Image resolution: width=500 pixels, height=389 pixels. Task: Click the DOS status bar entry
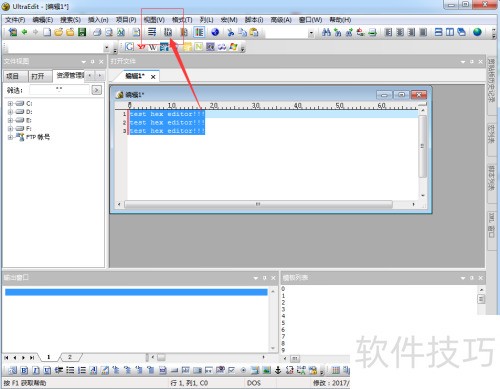pyautogui.click(x=254, y=383)
